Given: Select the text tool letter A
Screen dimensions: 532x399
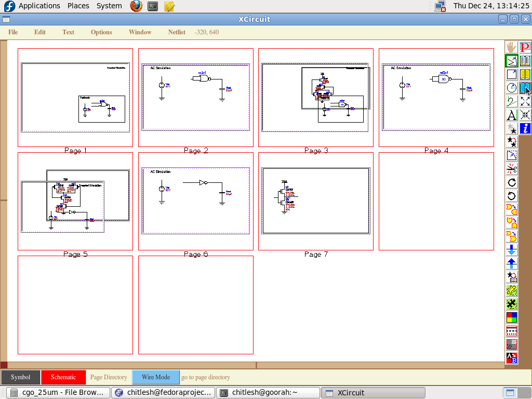Looking at the screenshot, I should pos(512,115).
